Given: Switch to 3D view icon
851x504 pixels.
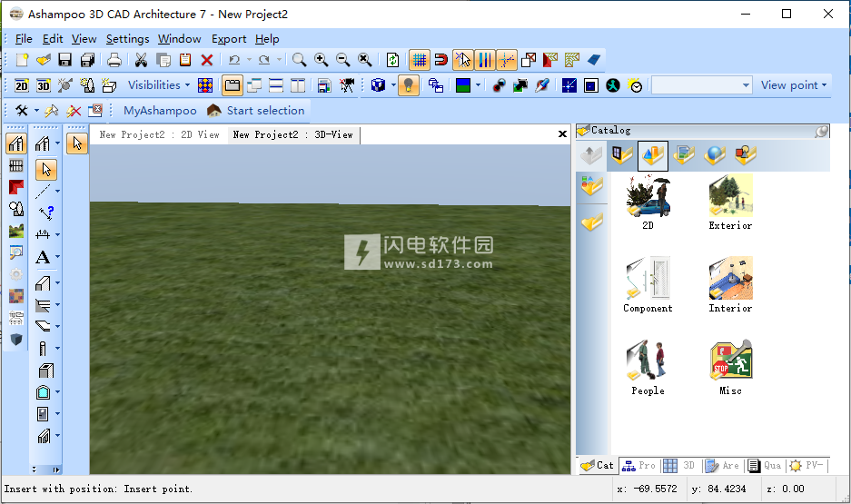Looking at the screenshot, I should [x=44, y=85].
